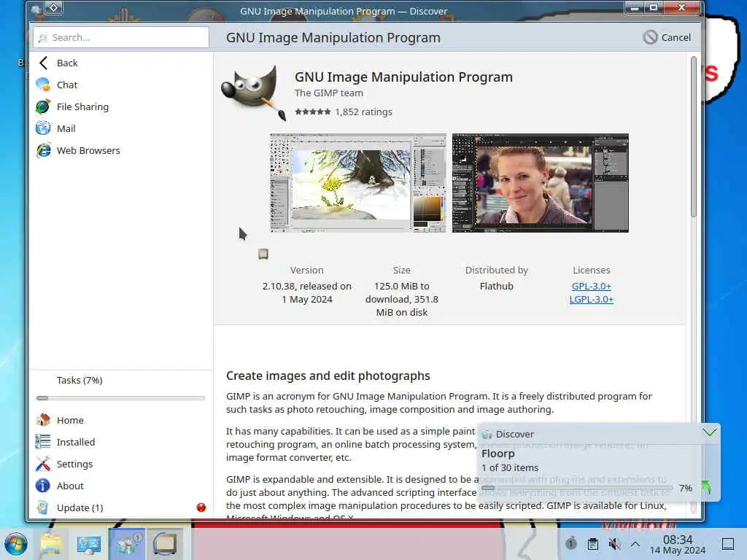Click the red update alert badge

(201, 507)
